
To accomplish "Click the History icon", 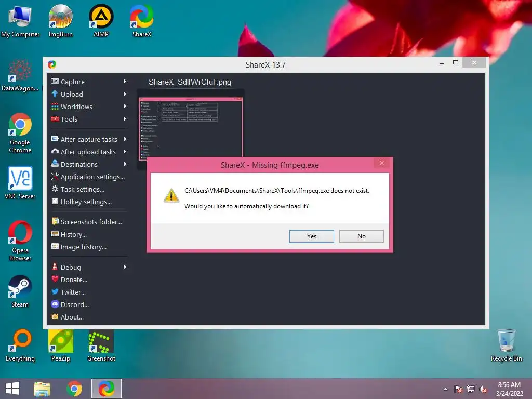I will [x=55, y=234].
